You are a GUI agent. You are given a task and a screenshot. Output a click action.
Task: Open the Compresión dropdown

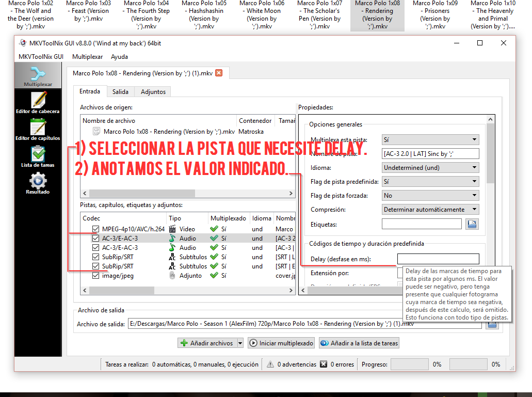tap(430, 210)
